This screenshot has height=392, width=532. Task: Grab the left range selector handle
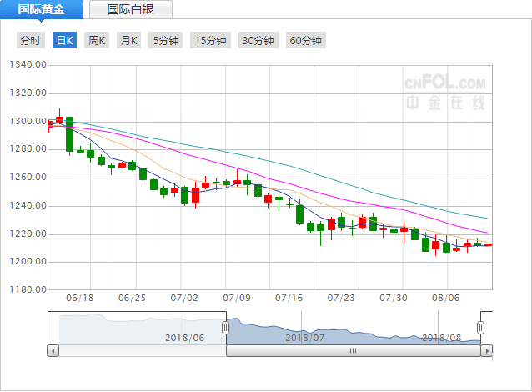click(225, 328)
